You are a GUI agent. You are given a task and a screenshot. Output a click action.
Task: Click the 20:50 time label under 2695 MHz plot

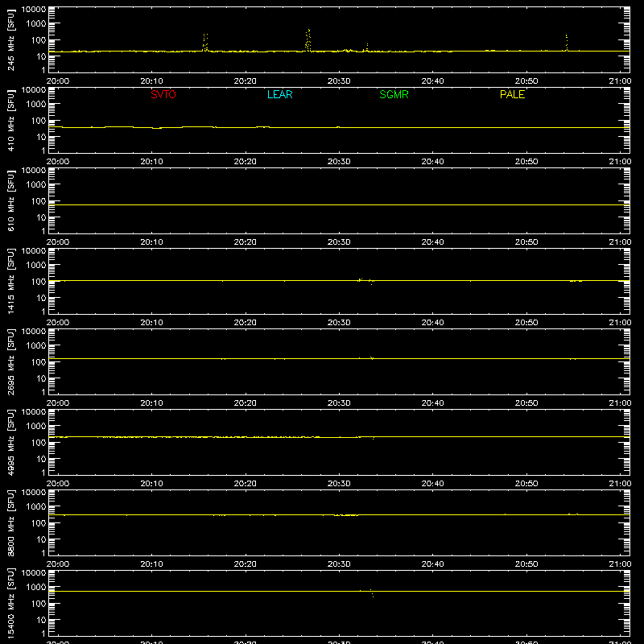tap(526, 403)
